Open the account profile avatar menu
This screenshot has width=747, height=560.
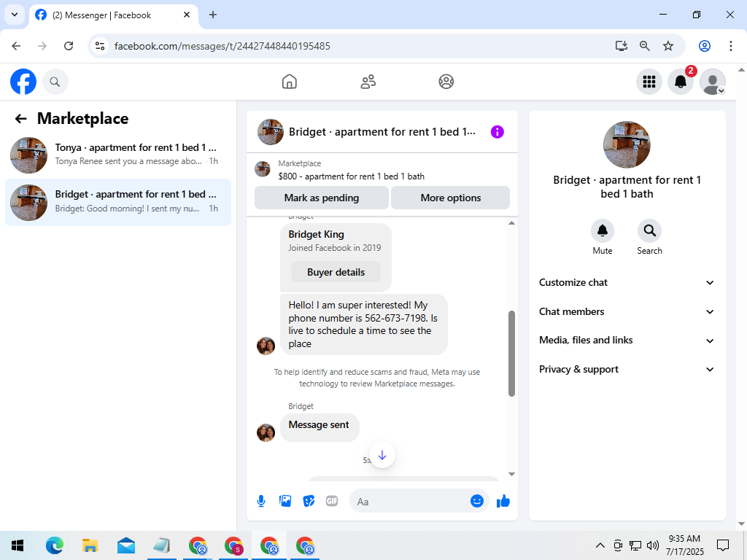tap(712, 82)
